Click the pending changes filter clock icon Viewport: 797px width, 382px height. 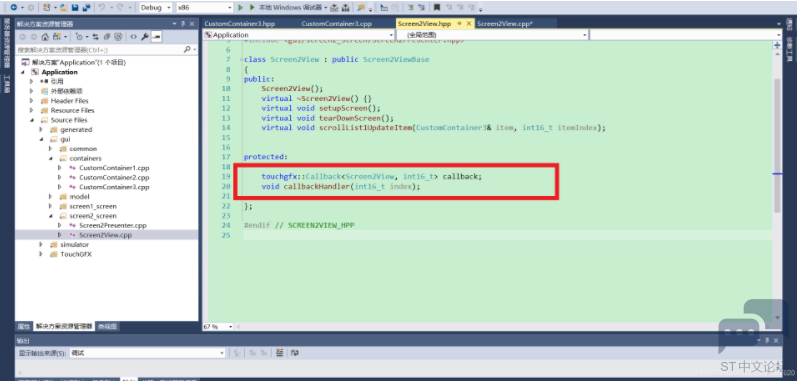[x=79, y=37]
